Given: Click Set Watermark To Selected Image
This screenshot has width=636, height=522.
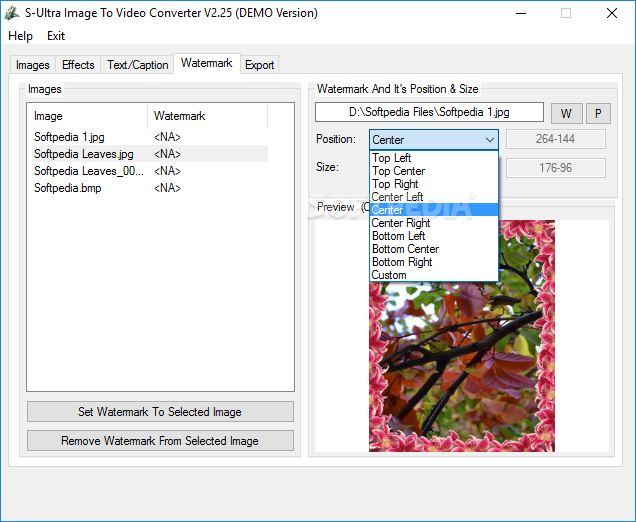Looking at the screenshot, I should tap(160, 412).
